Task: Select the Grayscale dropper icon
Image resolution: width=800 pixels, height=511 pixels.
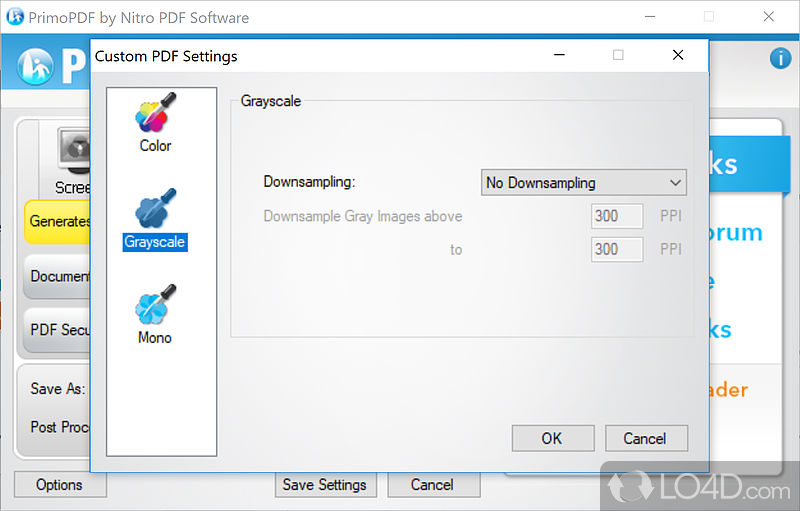Action: click(156, 209)
